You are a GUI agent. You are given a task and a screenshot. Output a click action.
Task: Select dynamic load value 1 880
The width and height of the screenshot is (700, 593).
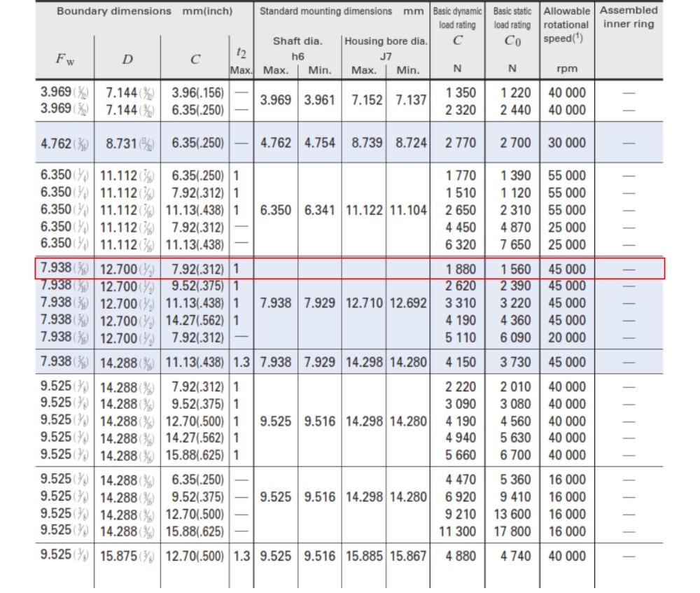pos(461,270)
